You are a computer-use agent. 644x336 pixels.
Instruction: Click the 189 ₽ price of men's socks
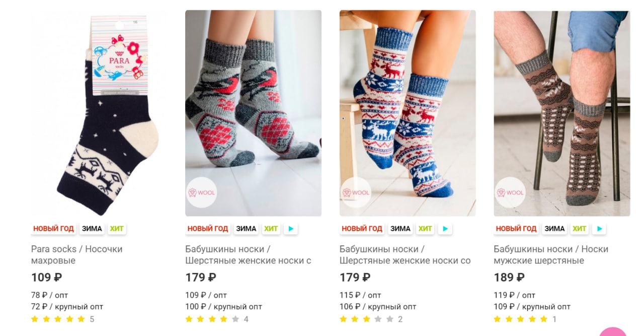pos(509,278)
